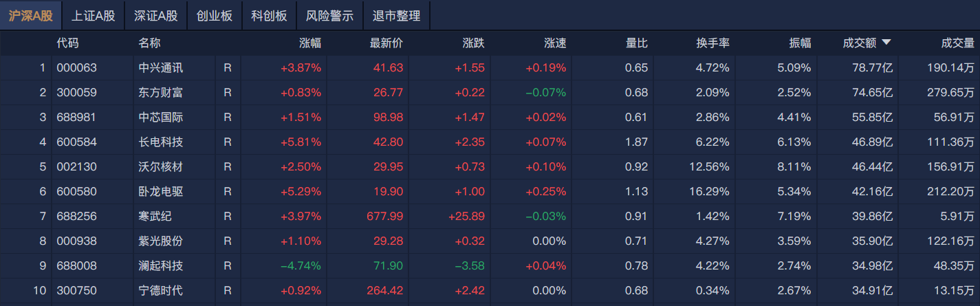The width and height of the screenshot is (980, 306).
Task: Click the 量比 column header
Action: point(637,43)
